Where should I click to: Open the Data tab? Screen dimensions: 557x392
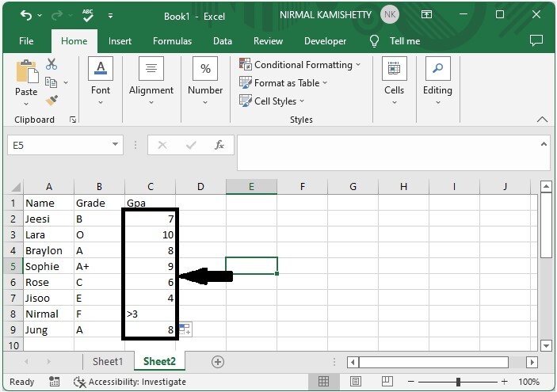point(223,41)
